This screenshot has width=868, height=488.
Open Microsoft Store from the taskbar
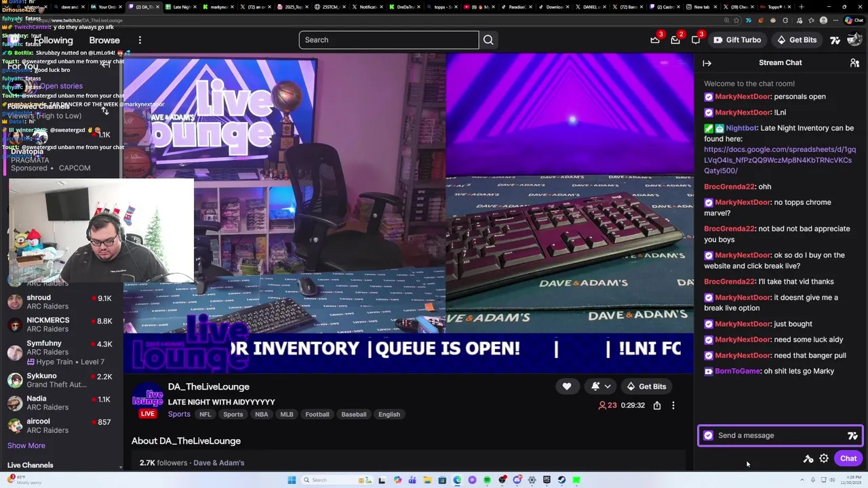[x=442, y=480]
